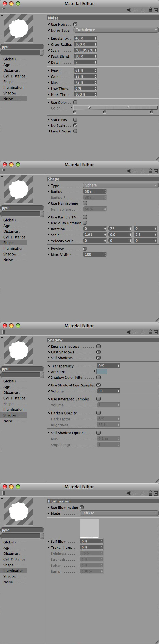The width and height of the screenshot is (159, 644).
Task: Click the Illumination curve graph preview
Action: [89, 528]
